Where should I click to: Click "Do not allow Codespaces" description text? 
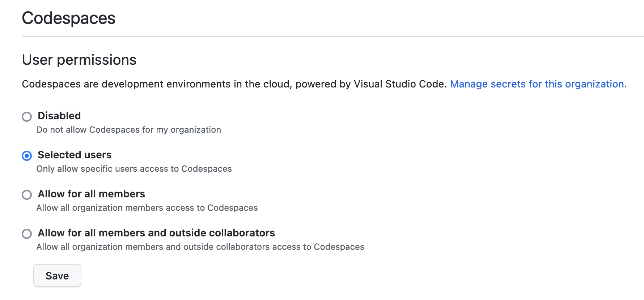pyautogui.click(x=128, y=130)
